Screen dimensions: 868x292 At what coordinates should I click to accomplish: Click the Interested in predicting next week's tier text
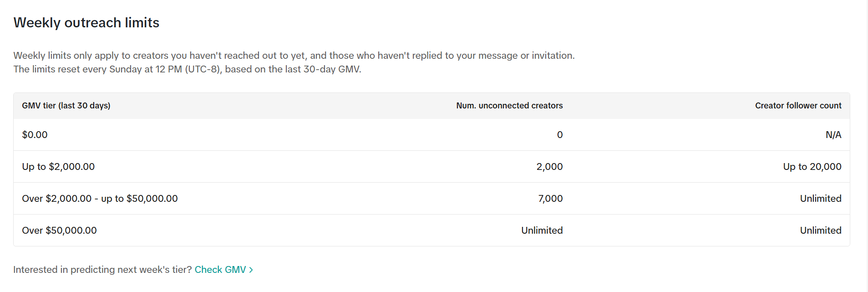pyautogui.click(x=102, y=270)
